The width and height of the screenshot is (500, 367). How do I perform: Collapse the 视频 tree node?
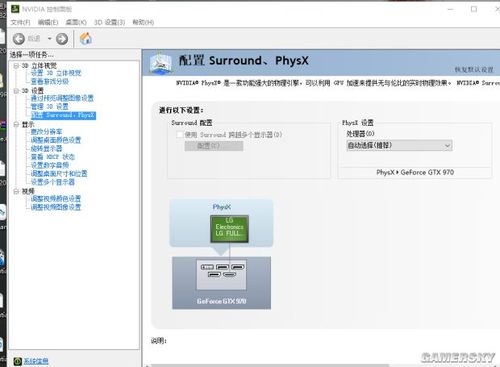(16, 191)
